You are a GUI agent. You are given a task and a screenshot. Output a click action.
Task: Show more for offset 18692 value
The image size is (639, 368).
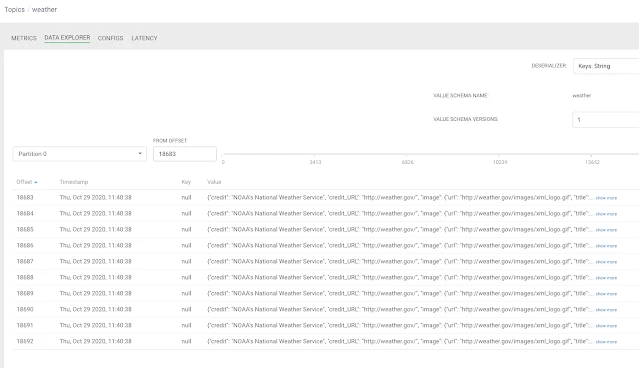tap(606, 342)
